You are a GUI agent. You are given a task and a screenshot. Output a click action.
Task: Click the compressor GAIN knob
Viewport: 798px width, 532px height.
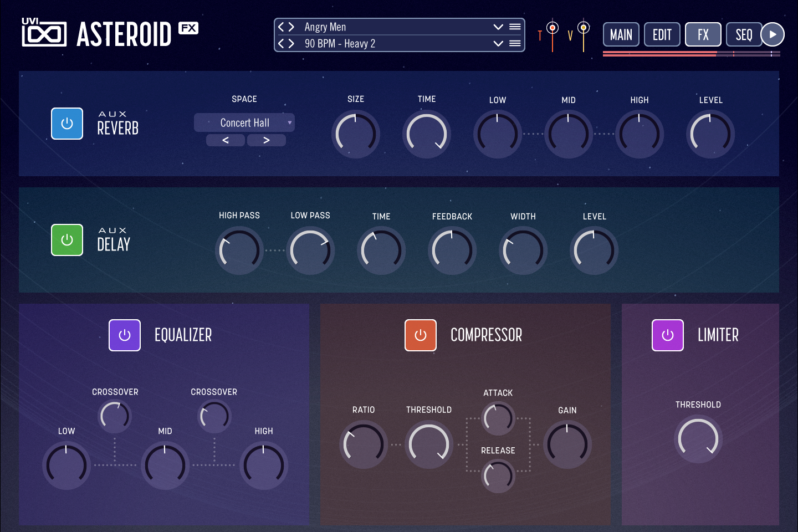[567, 444]
